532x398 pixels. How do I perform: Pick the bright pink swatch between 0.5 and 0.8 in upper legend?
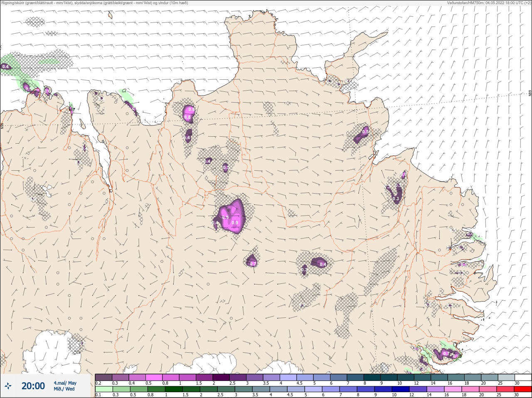(154, 377)
